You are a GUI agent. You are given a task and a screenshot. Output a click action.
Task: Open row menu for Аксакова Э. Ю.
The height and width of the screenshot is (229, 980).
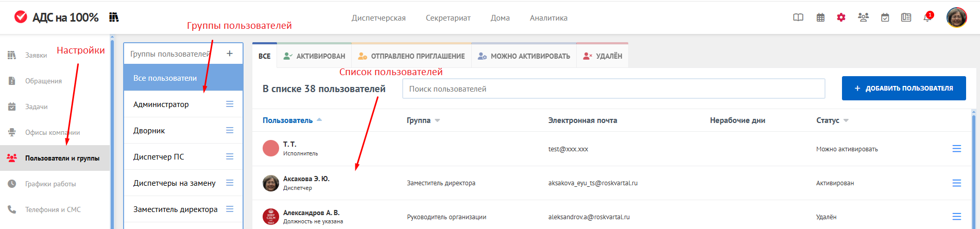click(956, 183)
